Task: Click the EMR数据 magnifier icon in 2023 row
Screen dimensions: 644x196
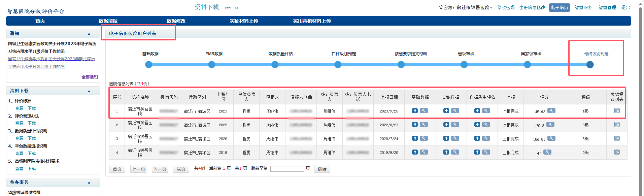Action: pyautogui.click(x=455, y=111)
